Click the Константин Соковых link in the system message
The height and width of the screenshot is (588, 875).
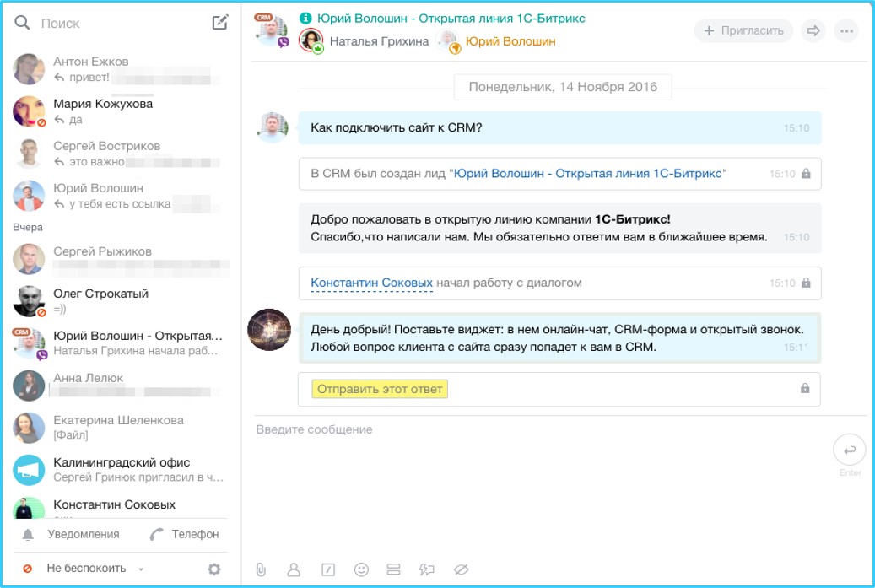pos(371,283)
